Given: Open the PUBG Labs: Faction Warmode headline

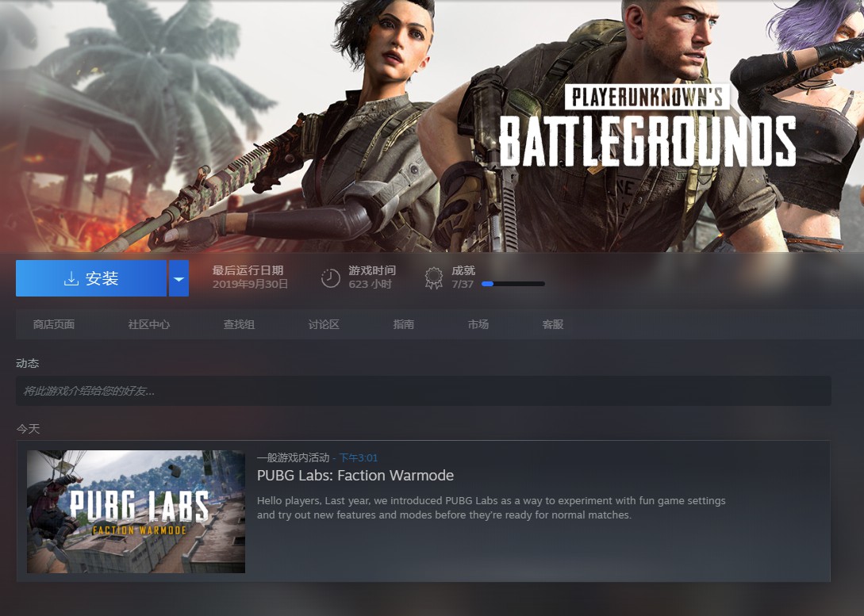Looking at the screenshot, I should point(355,476).
